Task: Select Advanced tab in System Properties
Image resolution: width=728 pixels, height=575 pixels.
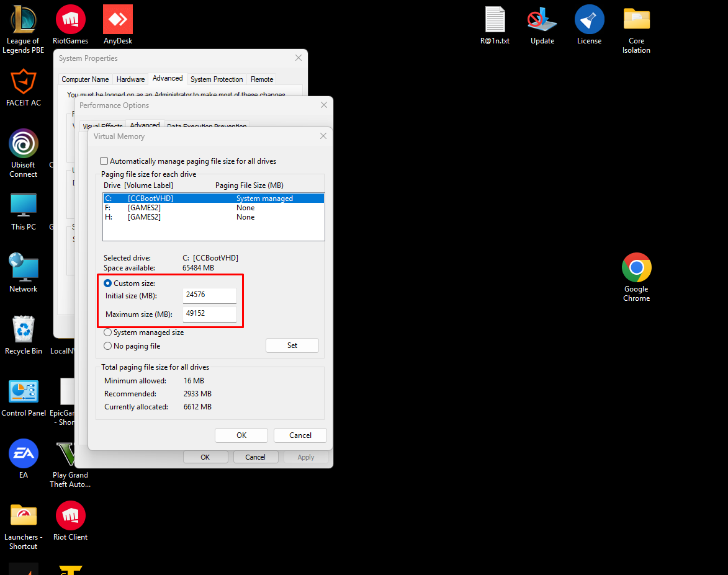Action: pyautogui.click(x=168, y=78)
